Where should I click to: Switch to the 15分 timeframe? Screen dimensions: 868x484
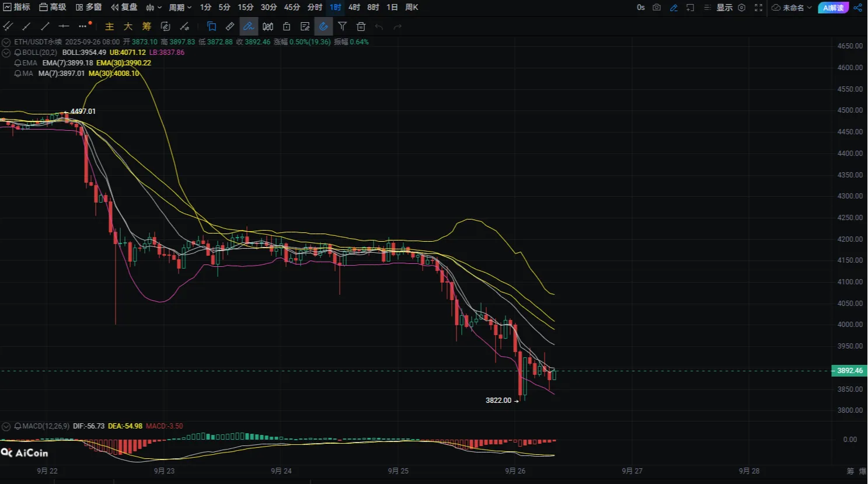(x=246, y=8)
